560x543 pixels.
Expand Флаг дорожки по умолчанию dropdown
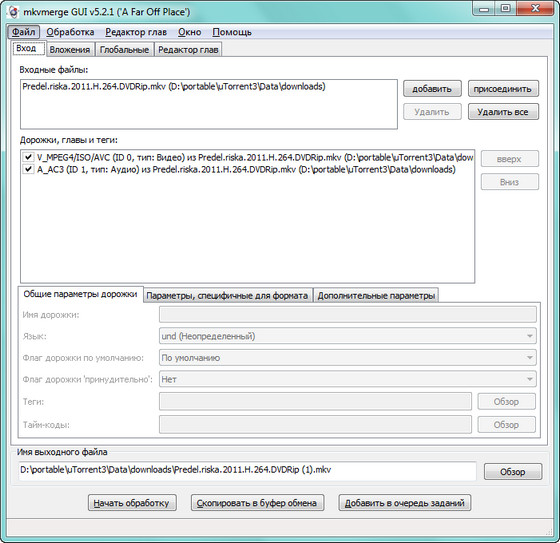pos(348,358)
